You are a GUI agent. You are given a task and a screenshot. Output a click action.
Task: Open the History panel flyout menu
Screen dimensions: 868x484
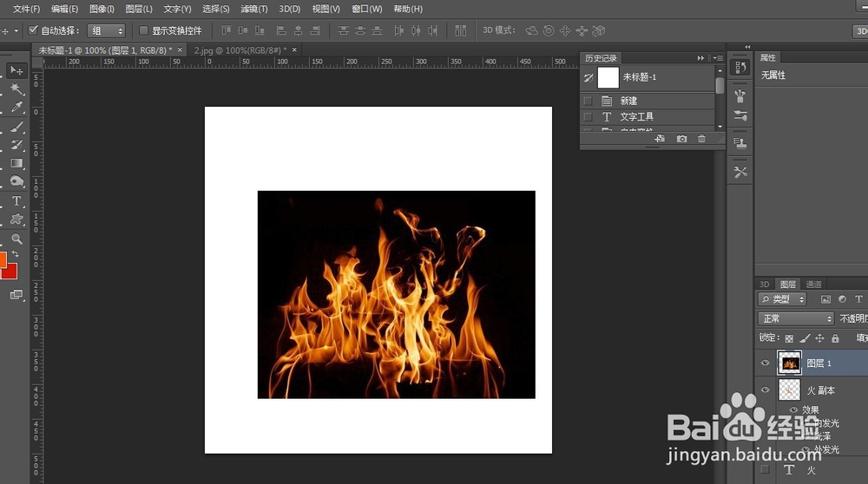point(719,58)
